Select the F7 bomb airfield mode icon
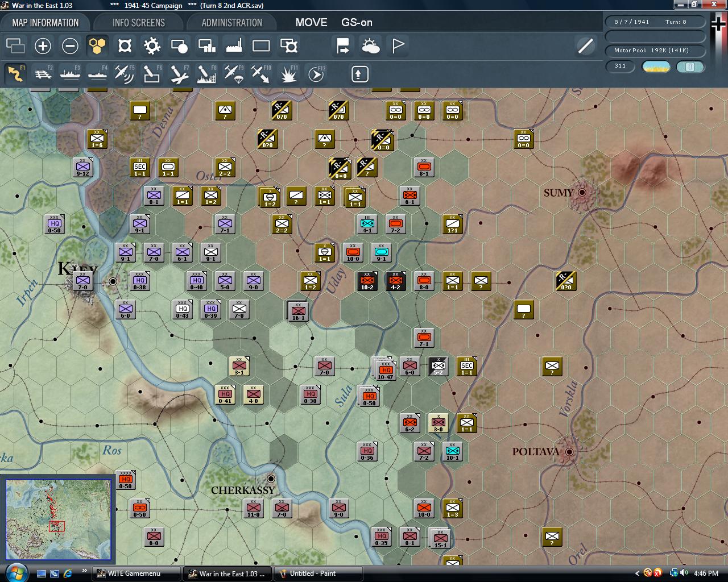Image resolution: width=728 pixels, height=582 pixels. (179, 74)
